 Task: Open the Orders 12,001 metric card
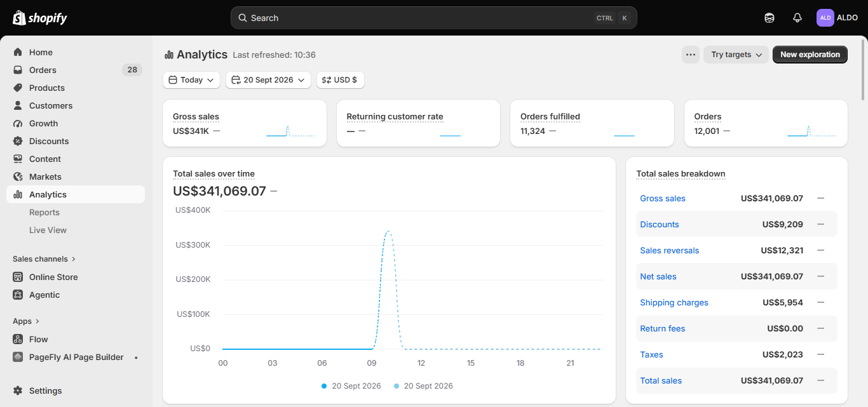click(x=766, y=123)
